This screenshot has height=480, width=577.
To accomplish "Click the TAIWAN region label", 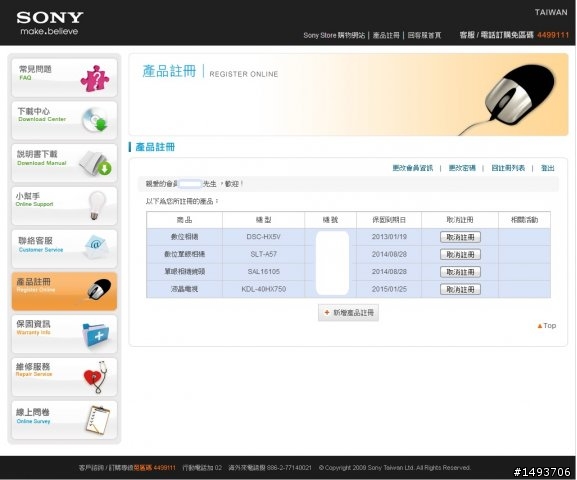I will 551,12.
